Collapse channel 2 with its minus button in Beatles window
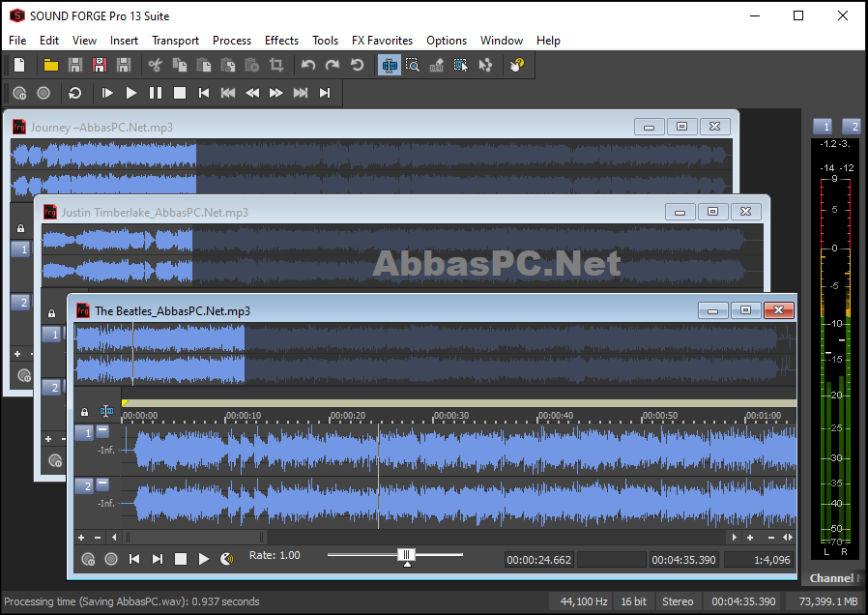Screen dimensions: 868x615 coord(102,483)
